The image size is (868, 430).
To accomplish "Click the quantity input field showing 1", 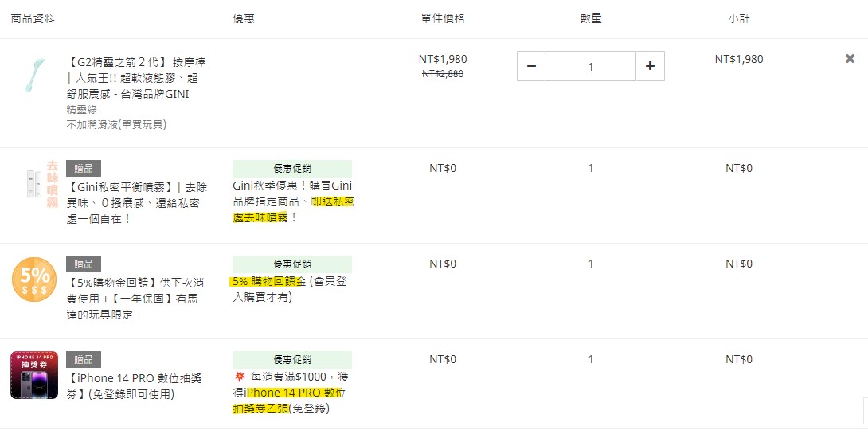I will 591,66.
